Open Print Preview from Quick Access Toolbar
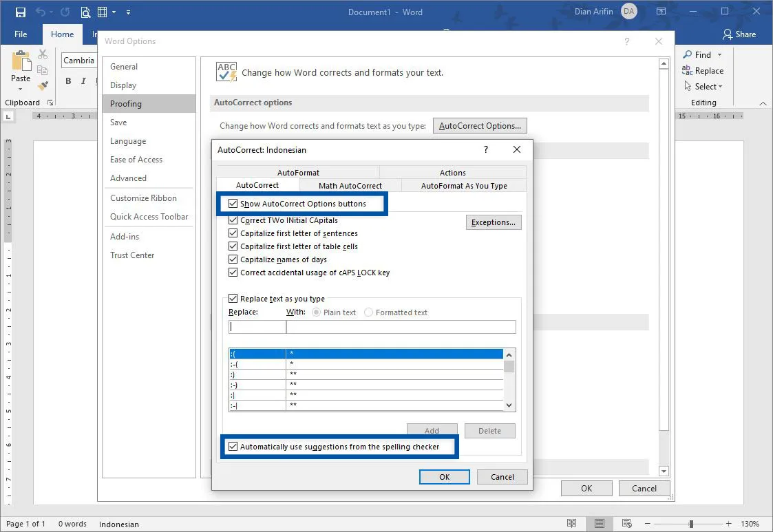 tap(85, 12)
